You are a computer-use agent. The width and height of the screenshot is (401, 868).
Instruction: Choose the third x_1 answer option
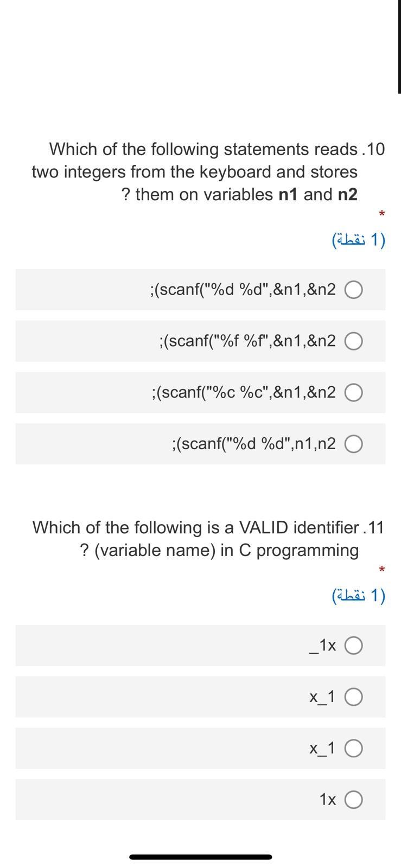tap(354, 748)
